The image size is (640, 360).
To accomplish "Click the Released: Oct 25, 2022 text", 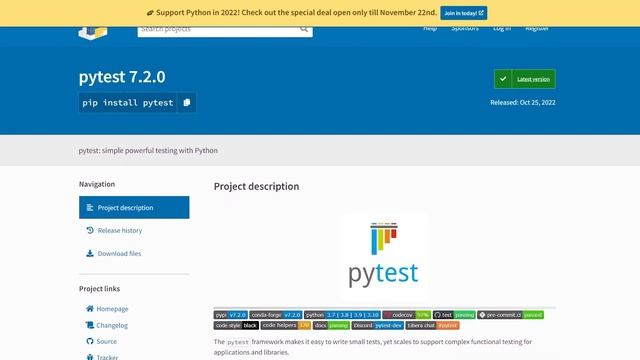I will tap(523, 102).
